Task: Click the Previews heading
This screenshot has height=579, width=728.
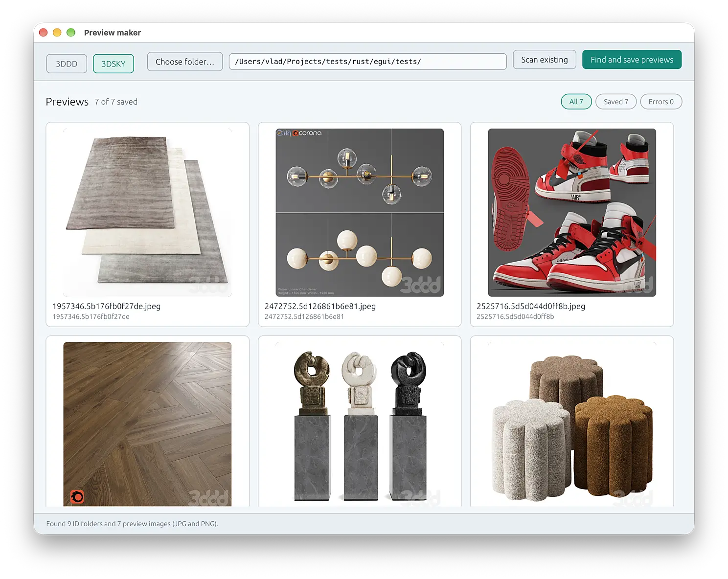Action: point(67,102)
